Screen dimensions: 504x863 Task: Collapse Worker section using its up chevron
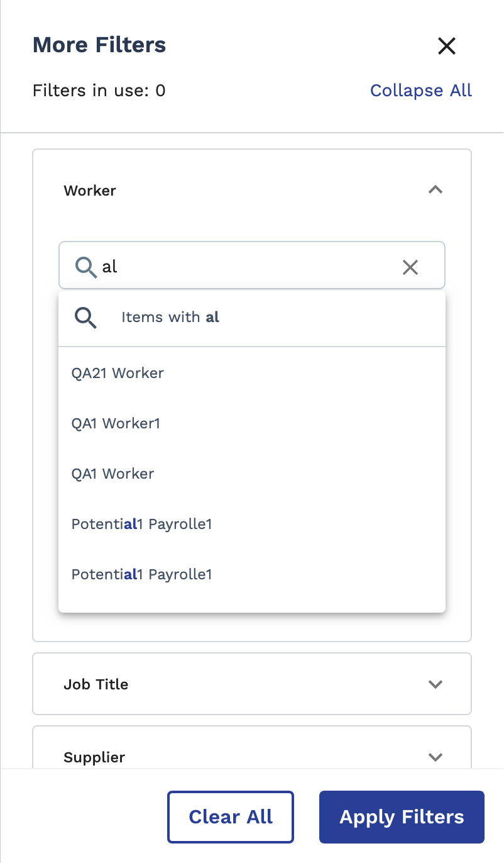(436, 189)
